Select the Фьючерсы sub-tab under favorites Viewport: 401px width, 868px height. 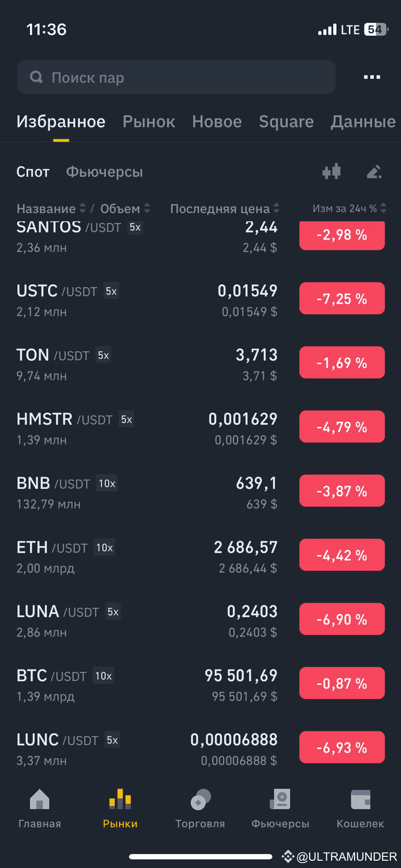coord(105,172)
